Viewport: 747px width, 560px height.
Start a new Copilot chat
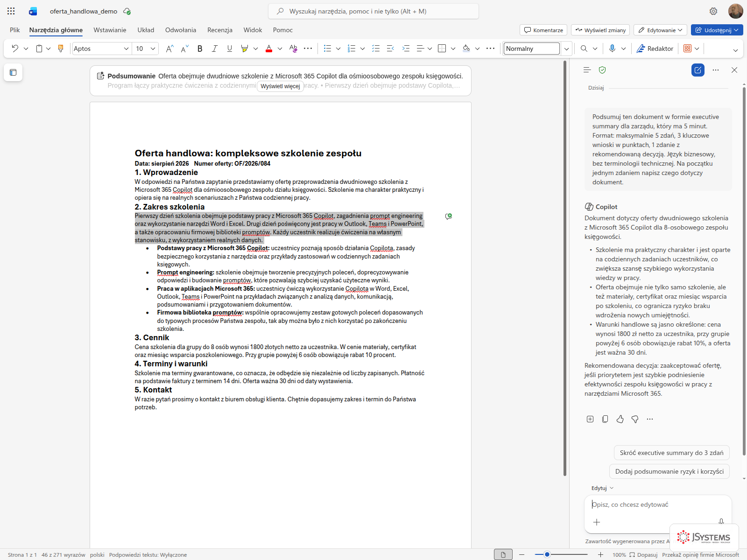(x=698, y=70)
